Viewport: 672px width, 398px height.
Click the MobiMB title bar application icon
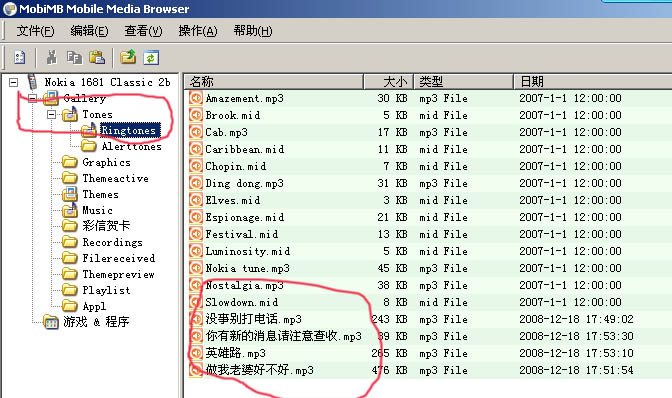9,9
